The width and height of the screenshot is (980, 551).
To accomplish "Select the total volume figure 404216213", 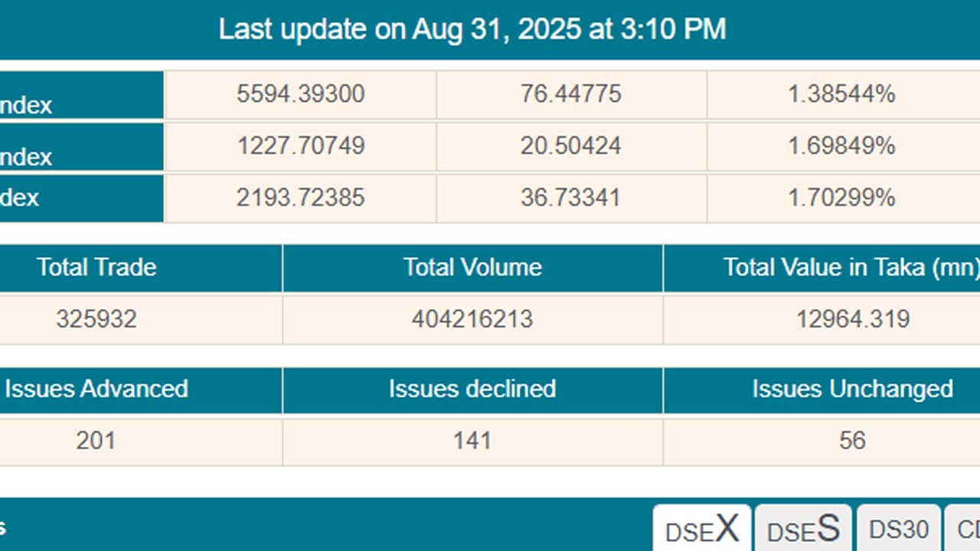I will [x=472, y=318].
